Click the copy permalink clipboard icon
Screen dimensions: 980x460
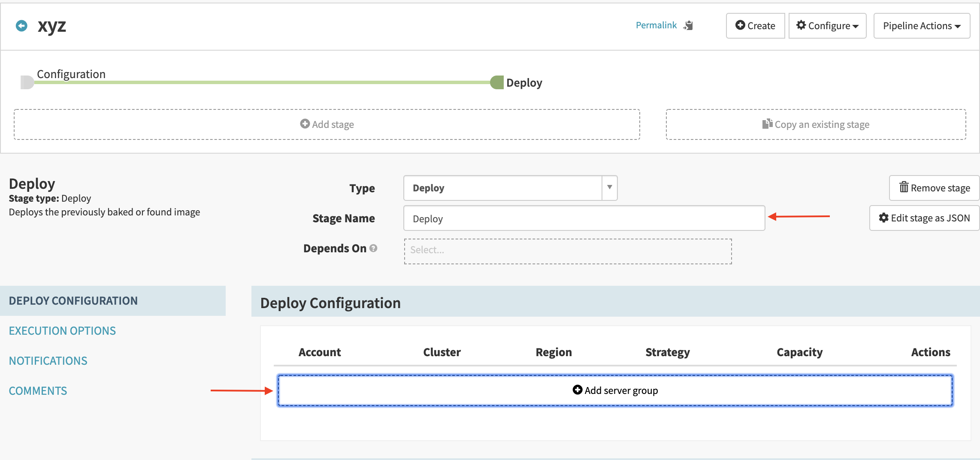tap(689, 26)
